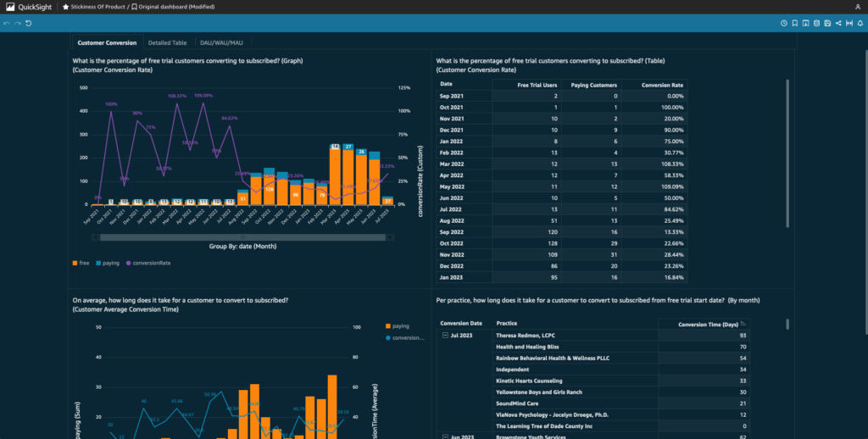Click the fit-to-width icon
This screenshot has width=868, height=439.
click(849, 23)
